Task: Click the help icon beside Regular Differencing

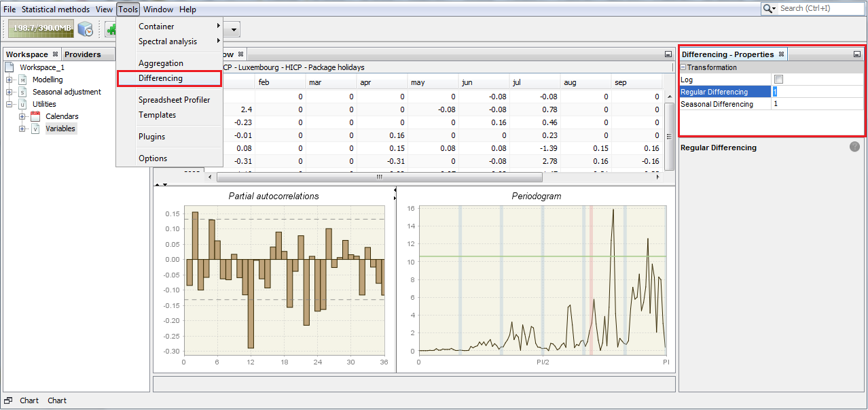Action: (x=854, y=147)
